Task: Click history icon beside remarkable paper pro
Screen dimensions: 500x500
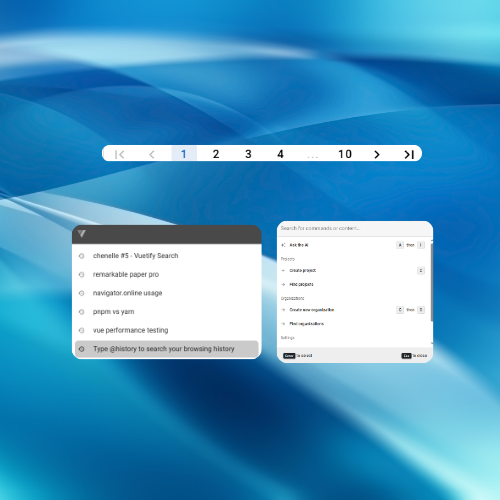Action: click(x=81, y=275)
